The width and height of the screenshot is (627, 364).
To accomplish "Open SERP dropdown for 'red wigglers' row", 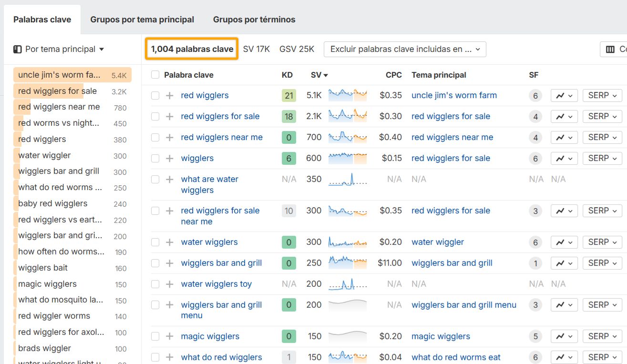I will pos(602,96).
